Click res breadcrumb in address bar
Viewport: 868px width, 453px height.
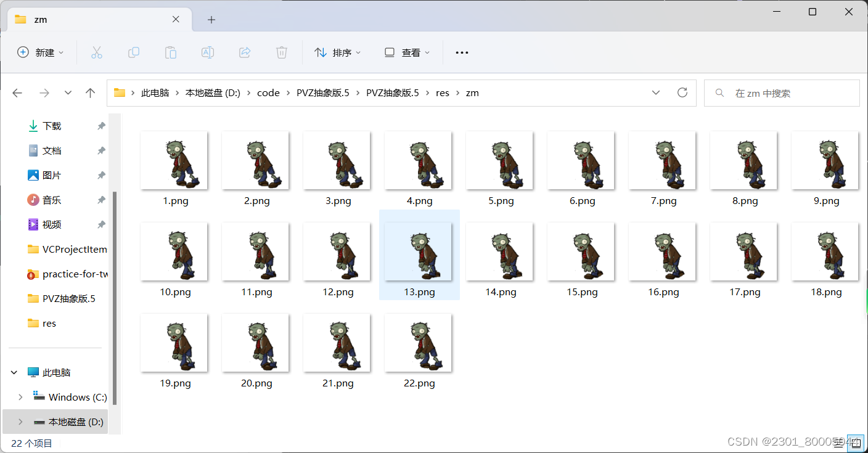tap(443, 93)
